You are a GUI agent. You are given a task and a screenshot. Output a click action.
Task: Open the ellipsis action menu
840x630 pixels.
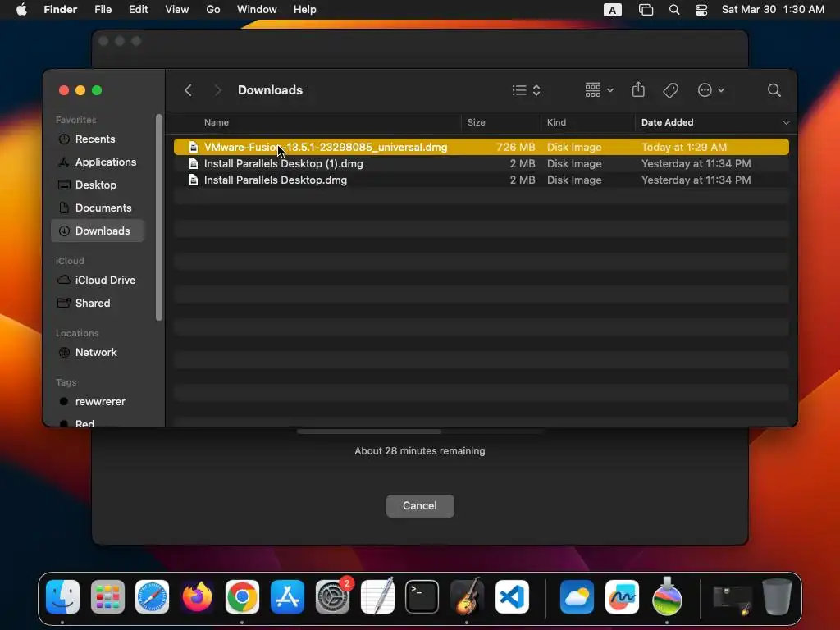point(710,90)
